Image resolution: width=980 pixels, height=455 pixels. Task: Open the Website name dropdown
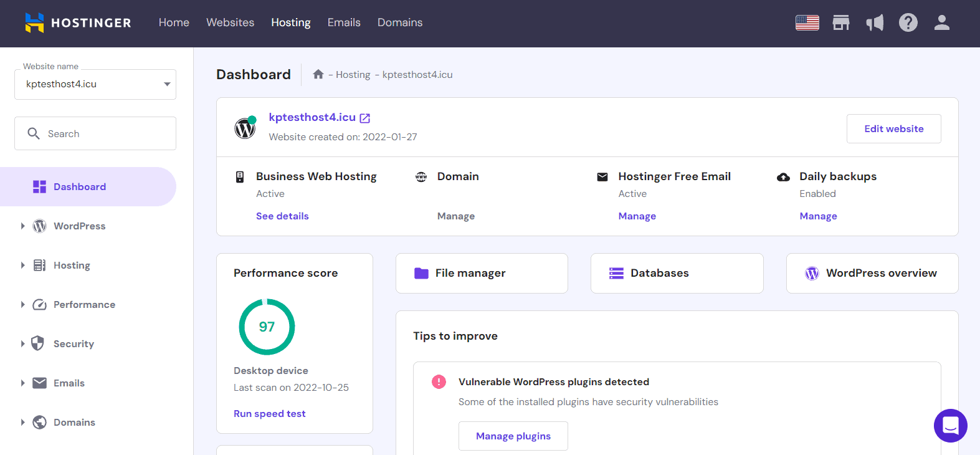(x=95, y=85)
